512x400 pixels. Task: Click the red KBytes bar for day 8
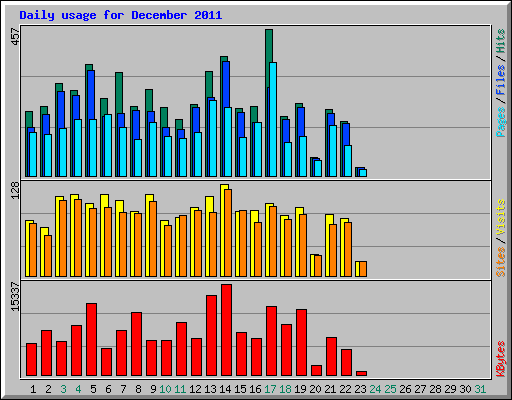point(137,344)
